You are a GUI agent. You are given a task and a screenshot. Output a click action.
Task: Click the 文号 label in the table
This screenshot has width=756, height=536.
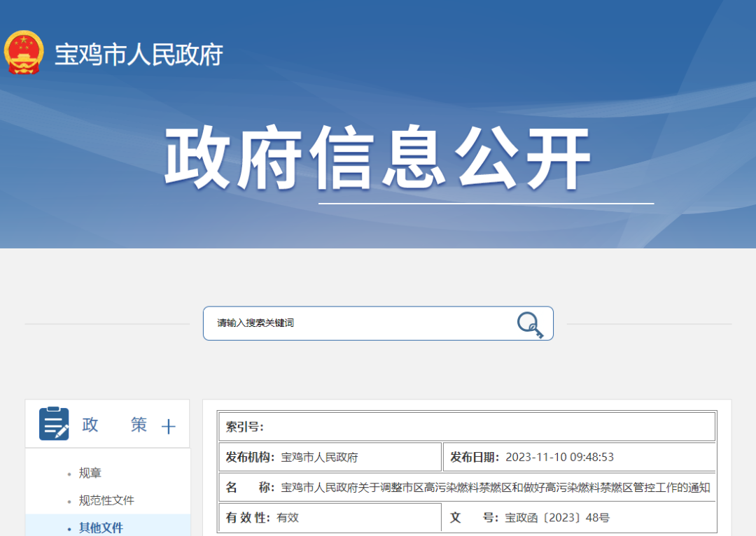click(473, 518)
